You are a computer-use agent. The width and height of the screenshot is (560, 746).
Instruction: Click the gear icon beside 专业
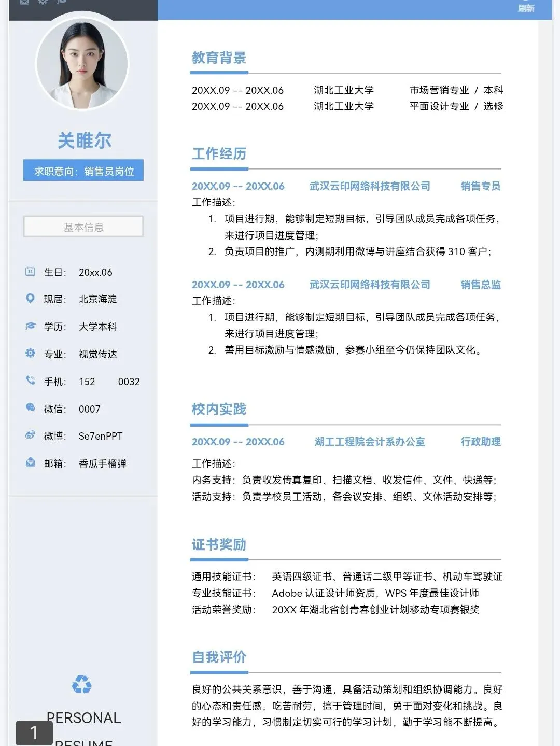point(30,353)
